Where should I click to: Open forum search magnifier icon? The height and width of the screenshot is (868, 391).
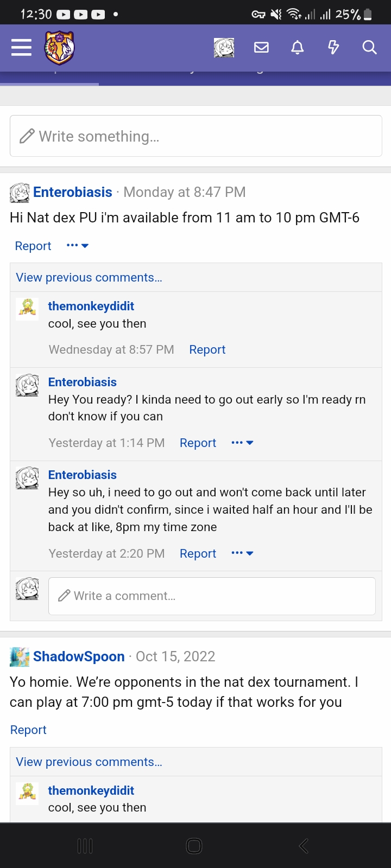click(x=369, y=48)
